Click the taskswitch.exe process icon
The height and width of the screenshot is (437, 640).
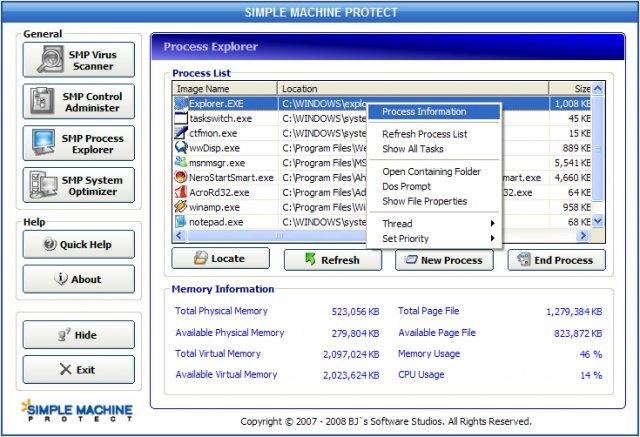tap(181, 118)
